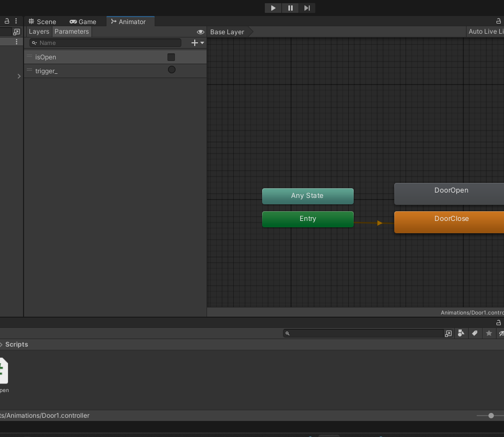Click the favorites star icon
Viewport: 504px width, 437px height.
tap(488, 333)
